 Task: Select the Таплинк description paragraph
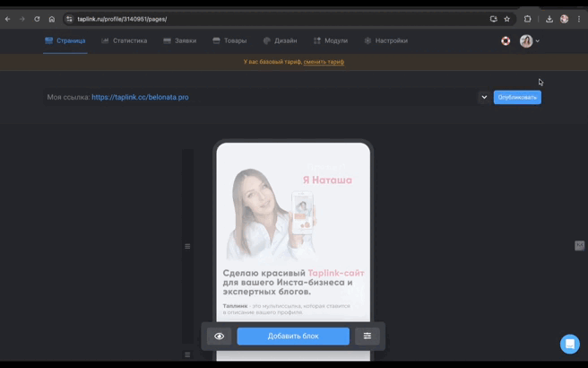click(287, 309)
